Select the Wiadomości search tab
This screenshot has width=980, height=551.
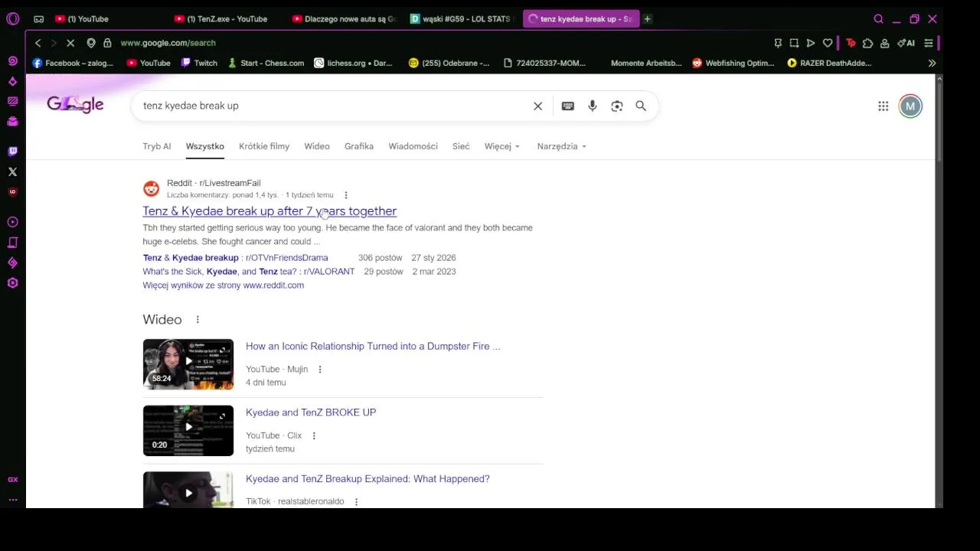(x=413, y=146)
